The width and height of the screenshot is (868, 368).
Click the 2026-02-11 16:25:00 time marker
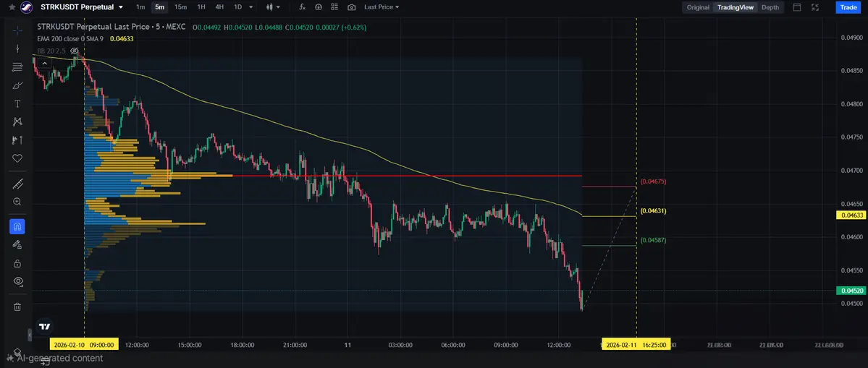pyautogui.click(x=636, y=345)
